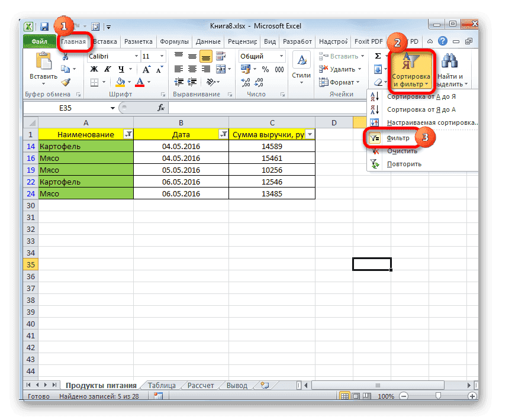Click the Очистить filter icon
The height and width of the screenshot is (420, 512).
375,151
